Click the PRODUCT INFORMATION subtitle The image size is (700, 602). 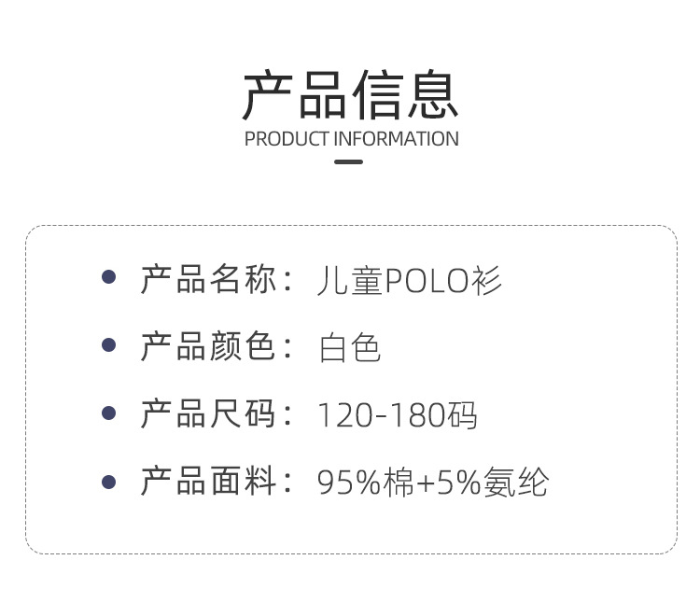click(351, 139)
